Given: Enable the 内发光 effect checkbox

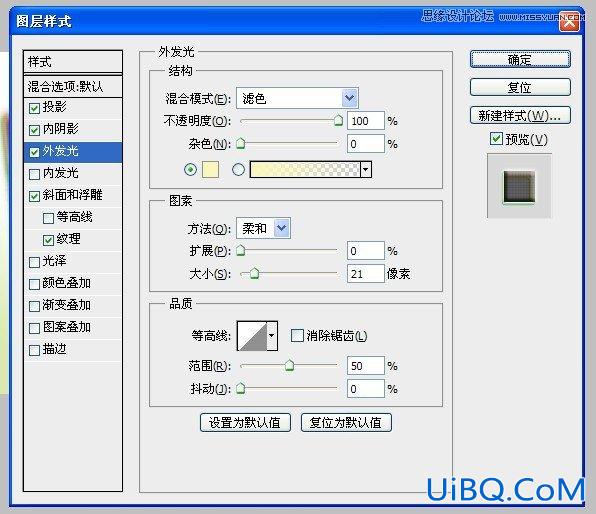Looking at the screenshot, I should 34,174.
